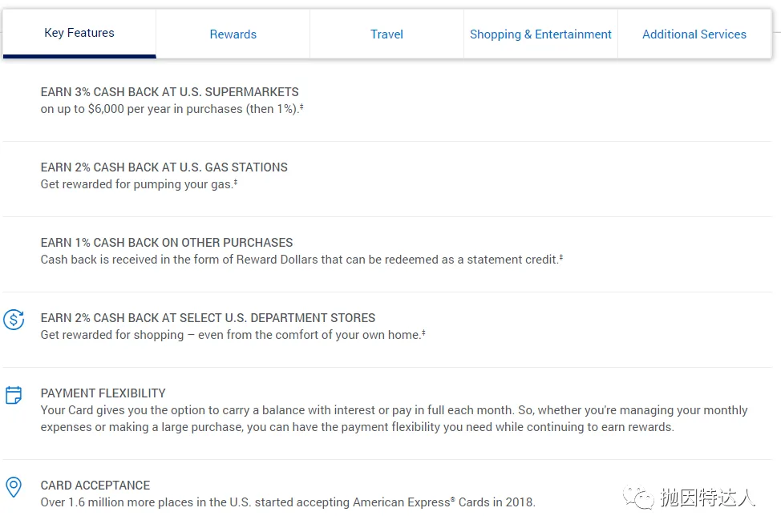781x532 pixels.
Task: Select 'Earn 1% Cash Back on Other Purchases' heading
Action: 167,243
